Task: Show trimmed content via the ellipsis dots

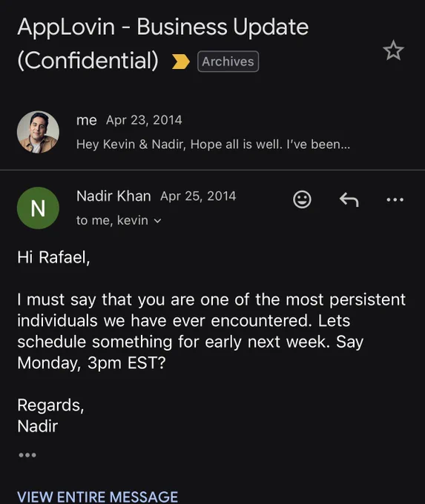Action: point(27,455)
